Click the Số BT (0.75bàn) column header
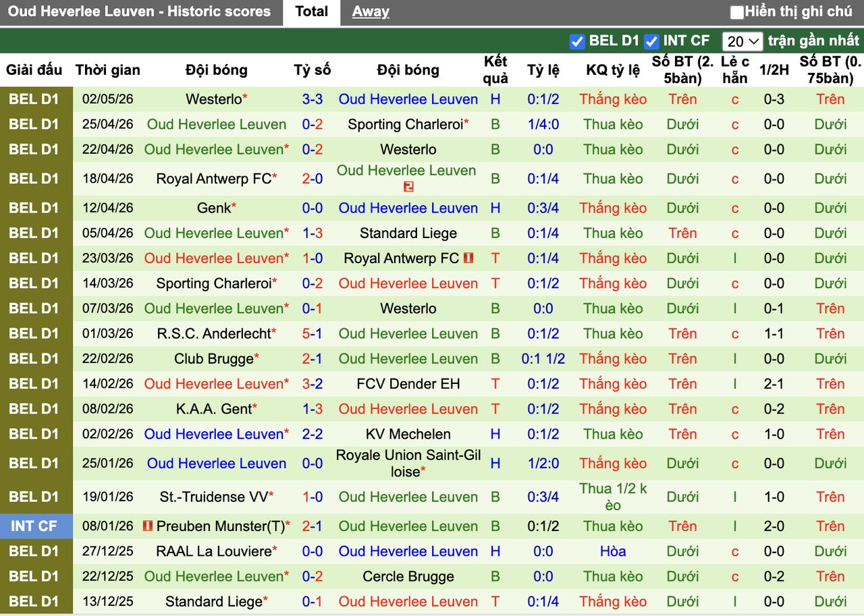864x616 pixels. pos(830,70)
